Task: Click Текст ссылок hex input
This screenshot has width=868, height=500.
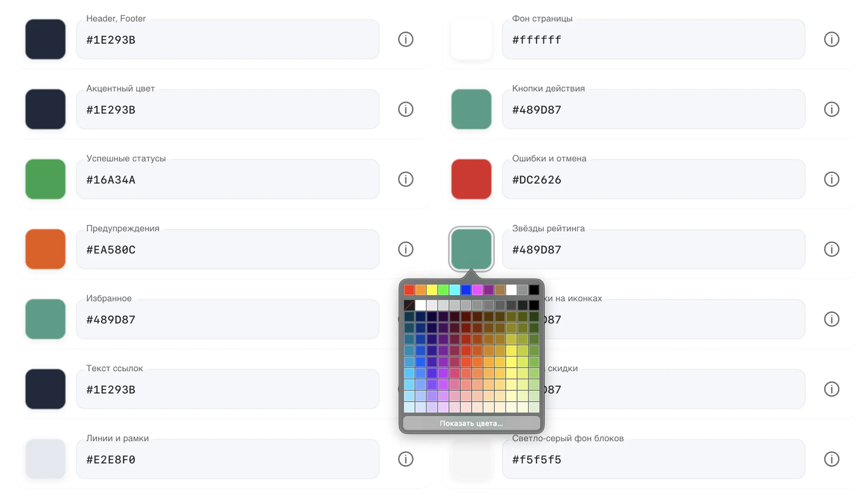Action: [x=228, y=389]
